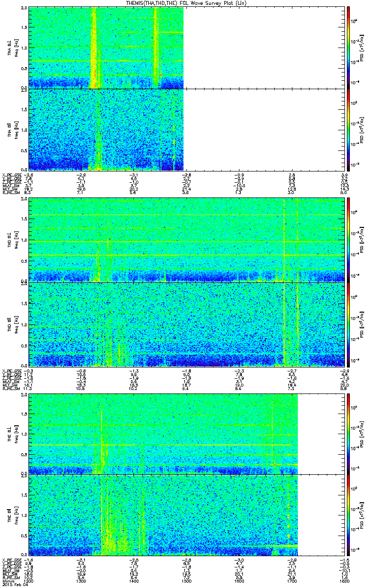Click the 'PSD [nT²/Hz]' label beside THE B∥

click(363, 515)
